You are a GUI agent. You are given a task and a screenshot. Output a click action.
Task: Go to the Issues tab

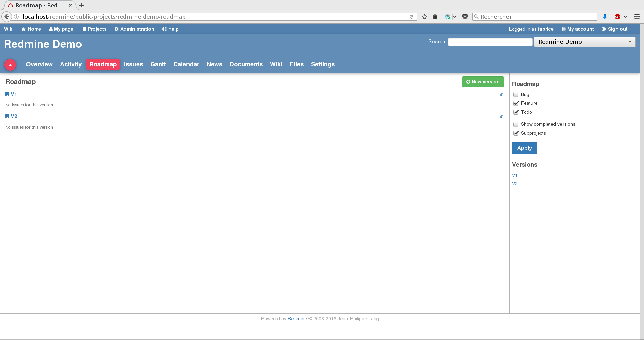click(x=133, y=64)
